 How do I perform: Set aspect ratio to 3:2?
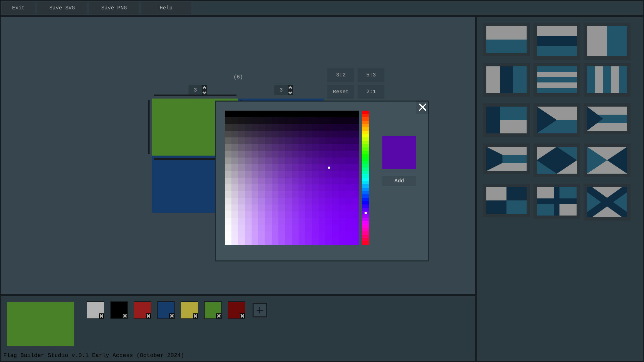point(340,75)
